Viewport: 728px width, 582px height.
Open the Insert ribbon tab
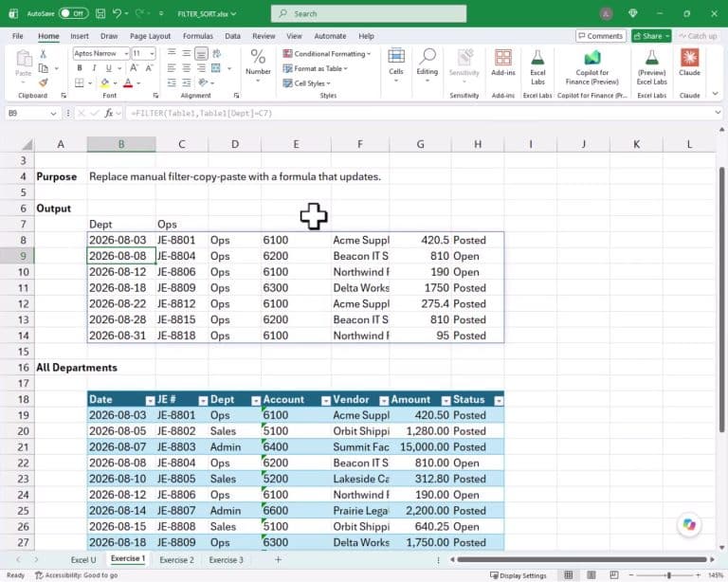pos(80,36)
